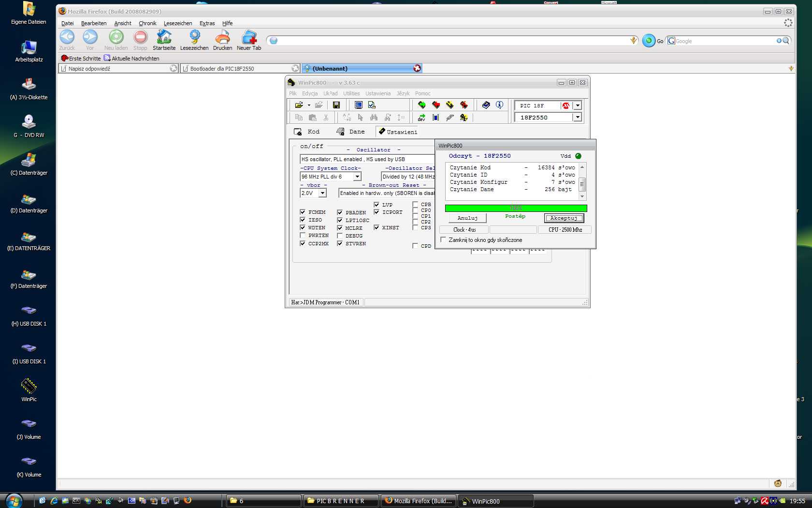Click the blue chip icon beside dev

pos(436,118)
